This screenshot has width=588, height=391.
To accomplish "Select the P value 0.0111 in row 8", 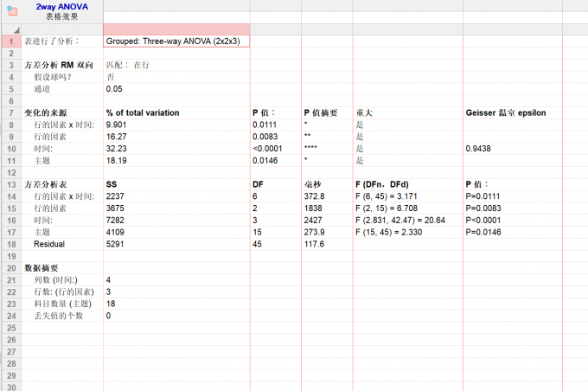I will pyautogui.click(x=265, y=125).
